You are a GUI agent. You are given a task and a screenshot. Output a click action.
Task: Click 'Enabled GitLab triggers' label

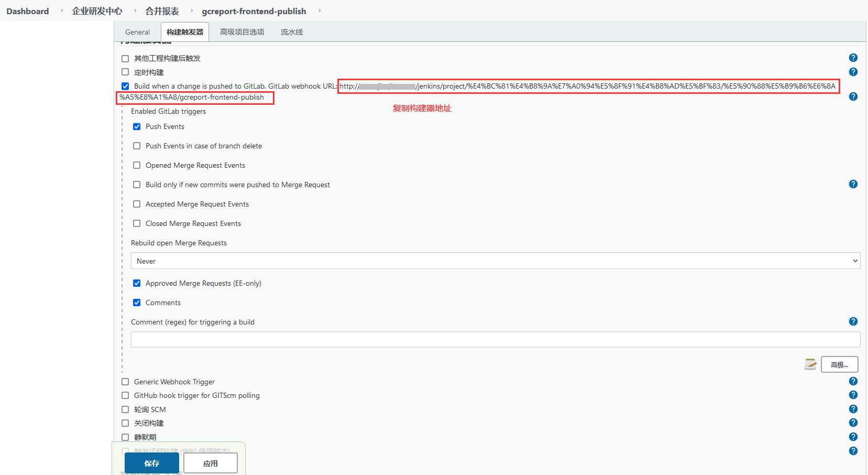point(168,111)
